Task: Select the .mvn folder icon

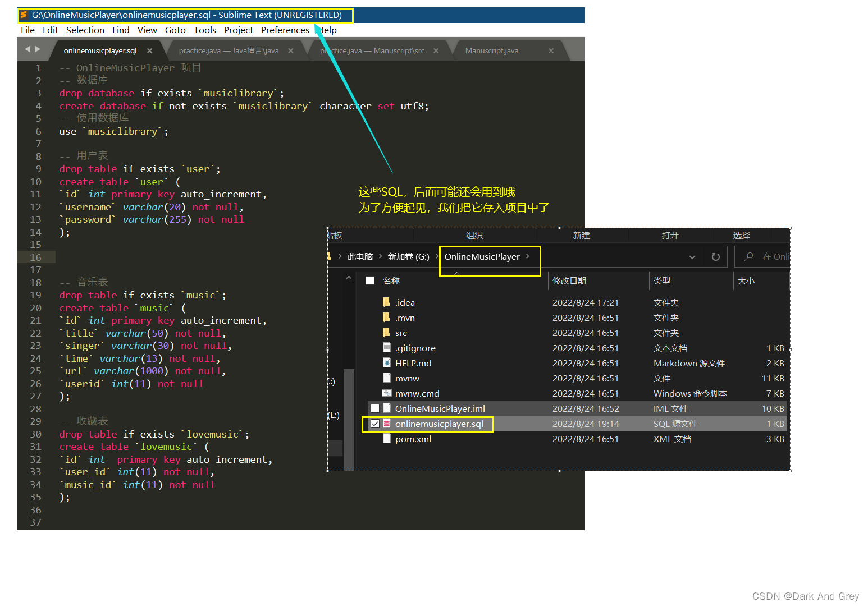Action: [x=386, y=318]
